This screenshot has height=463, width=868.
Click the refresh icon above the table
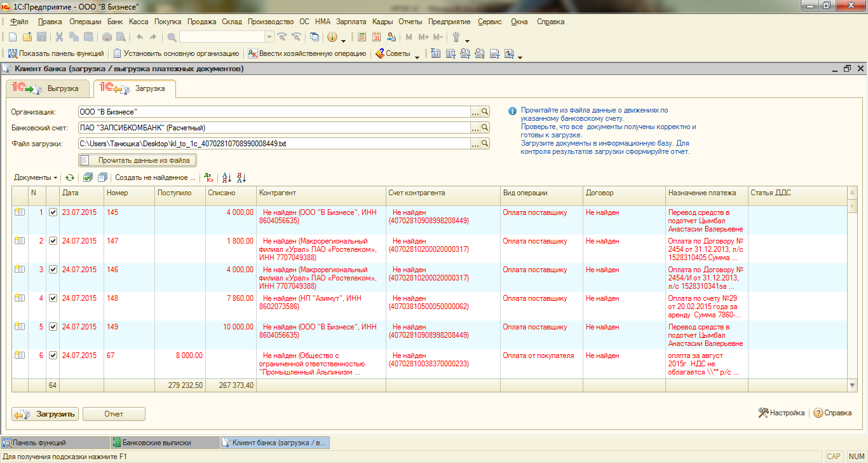[70, 178]
